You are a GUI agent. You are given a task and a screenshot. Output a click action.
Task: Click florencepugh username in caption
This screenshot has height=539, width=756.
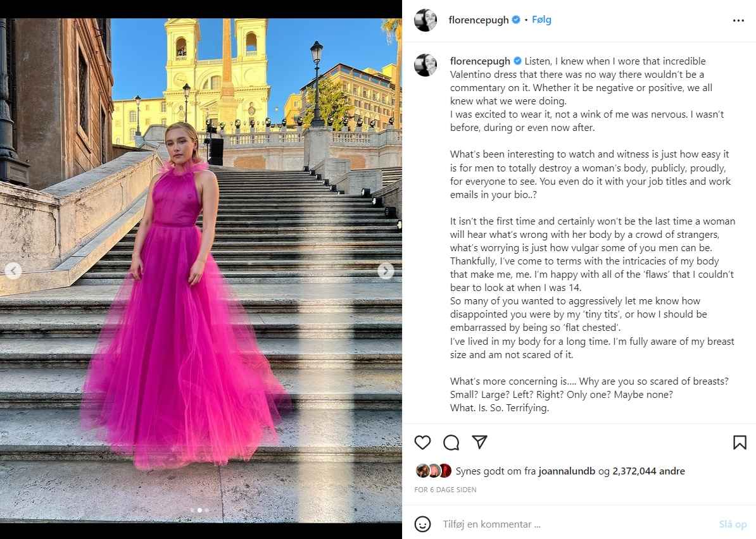tap(480, 61)
